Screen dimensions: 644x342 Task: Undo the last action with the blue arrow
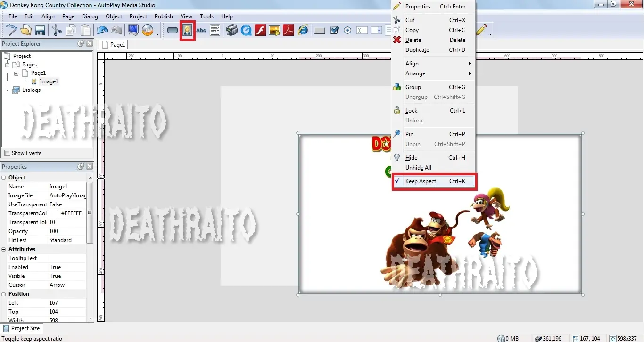coord(102,31)
